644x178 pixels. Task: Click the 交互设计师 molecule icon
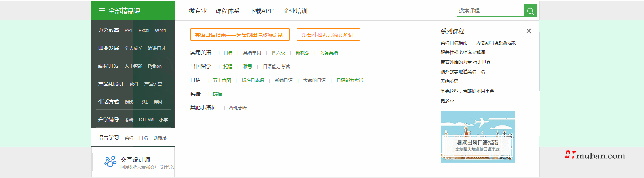[x=110, y=162]
